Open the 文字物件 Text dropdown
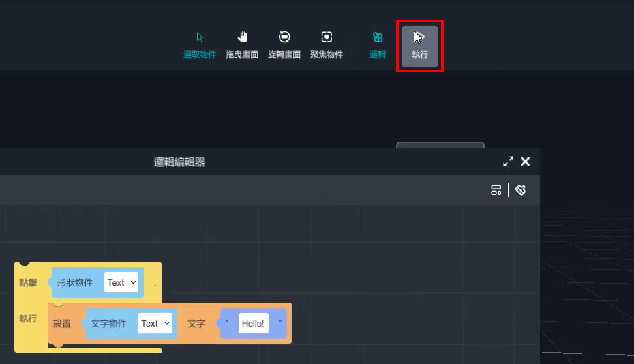Image resolution: width=634 pixels, height=364 pixels. click(x=155, y=323)
